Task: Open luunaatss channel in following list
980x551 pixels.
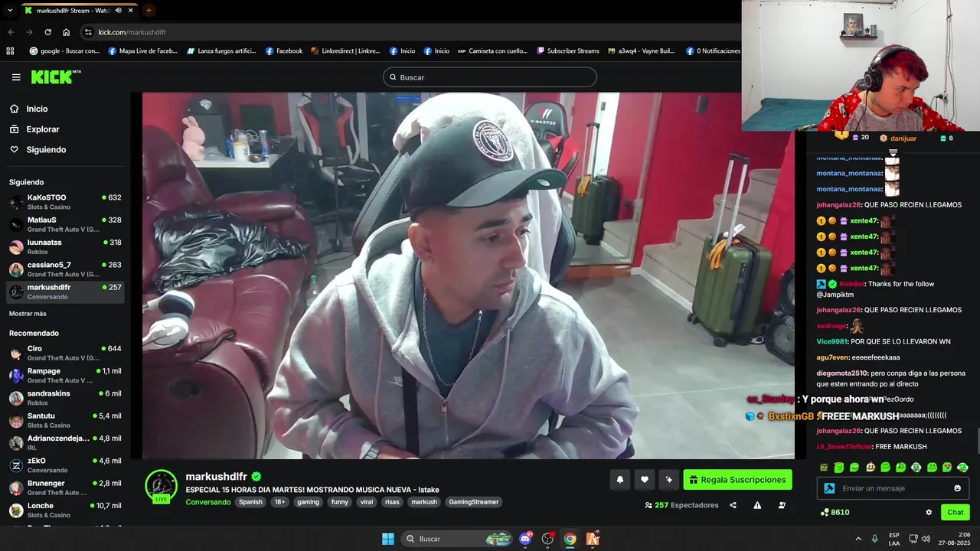Action: tap(65, 246)
